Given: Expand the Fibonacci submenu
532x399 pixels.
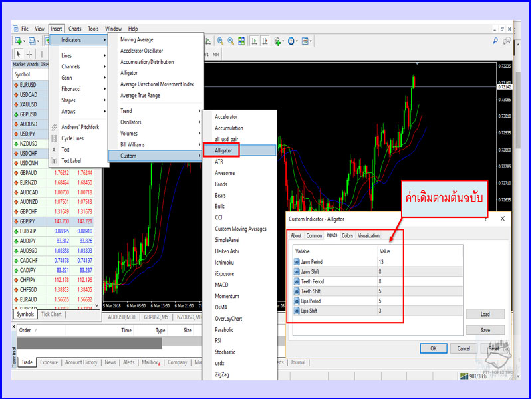Looking at the screenshot, I should tap(78, 89).
